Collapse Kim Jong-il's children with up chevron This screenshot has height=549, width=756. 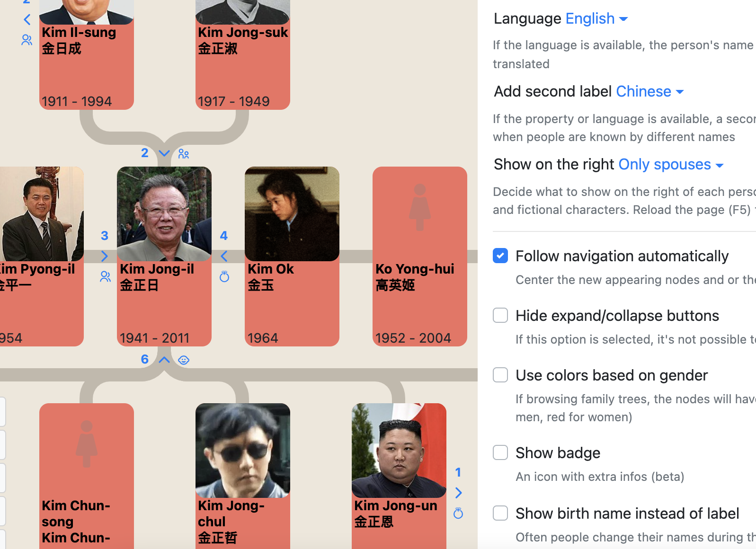[x=164, y=360]
